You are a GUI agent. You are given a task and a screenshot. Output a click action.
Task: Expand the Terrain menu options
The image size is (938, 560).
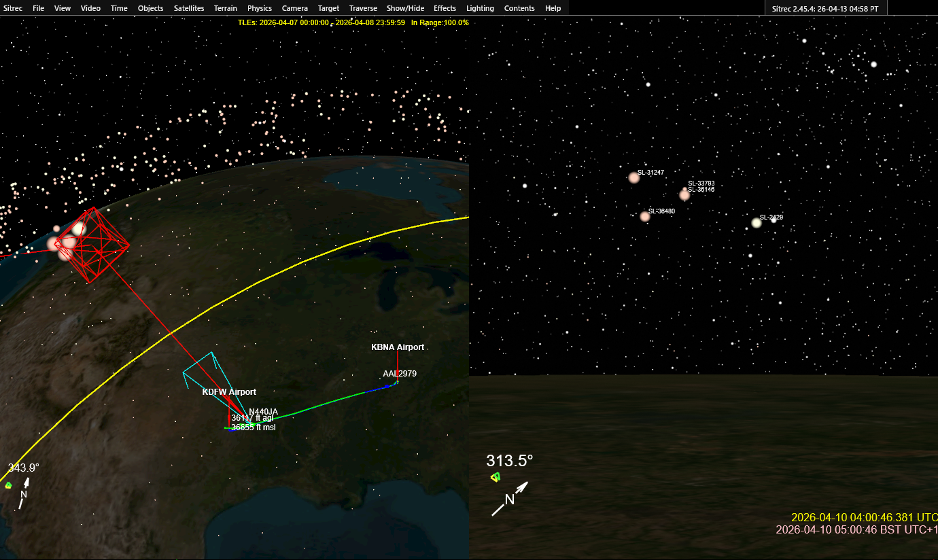(x=225, y=8)
